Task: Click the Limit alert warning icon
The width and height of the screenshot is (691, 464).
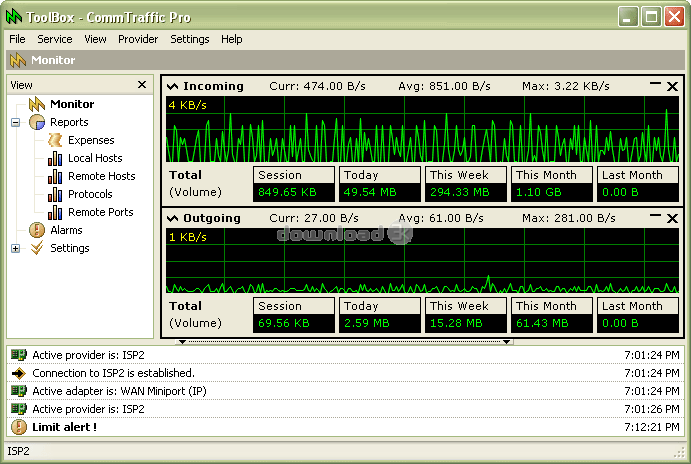Action: [x=18, y=427]
